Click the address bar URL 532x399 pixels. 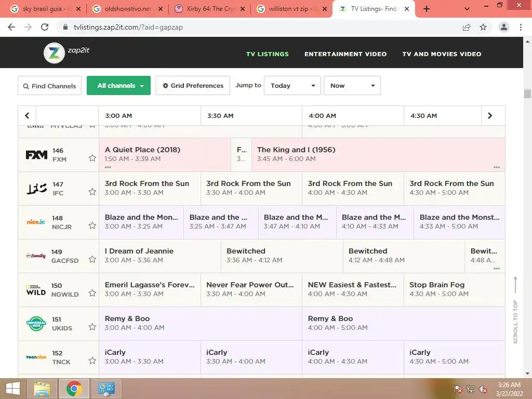[128, 27]
